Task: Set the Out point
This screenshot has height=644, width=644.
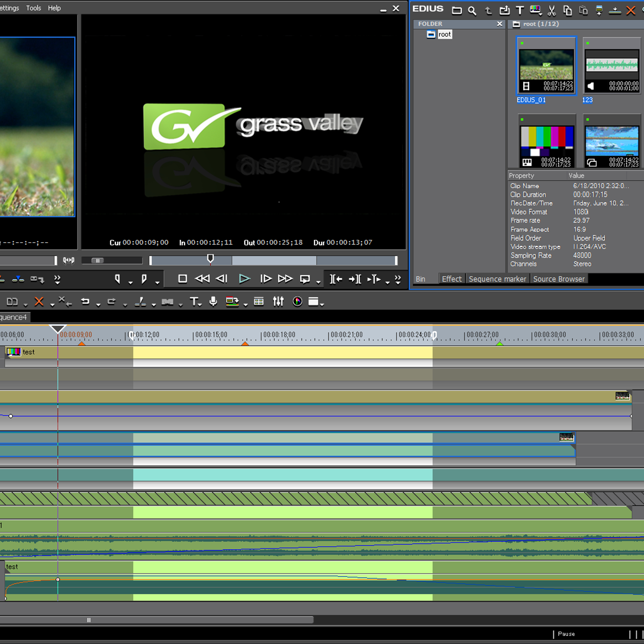Action: pyautogui.click(x=144, y=279)
